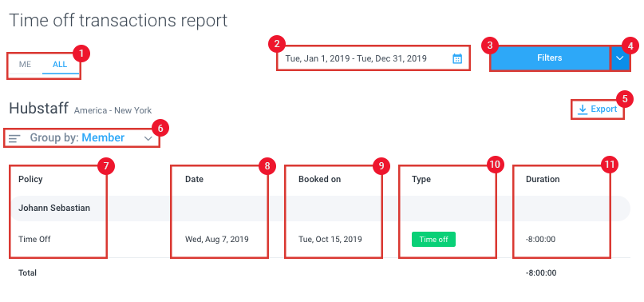Image resolution: width=644 pixels, height=302 pixels.
Task: Click the date range input field
Action: 373,58
